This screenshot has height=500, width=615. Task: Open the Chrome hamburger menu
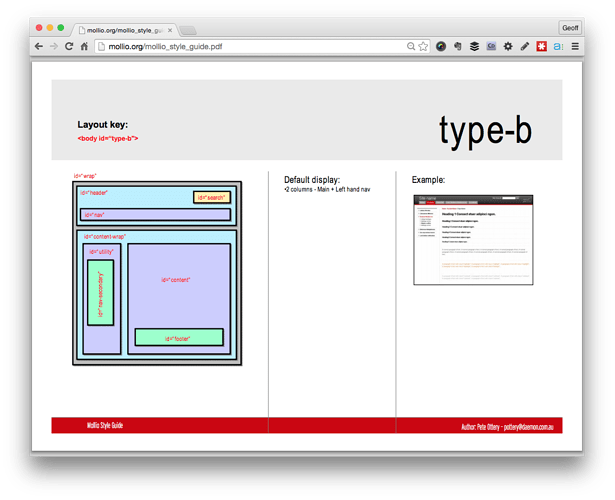click(575, 46)
